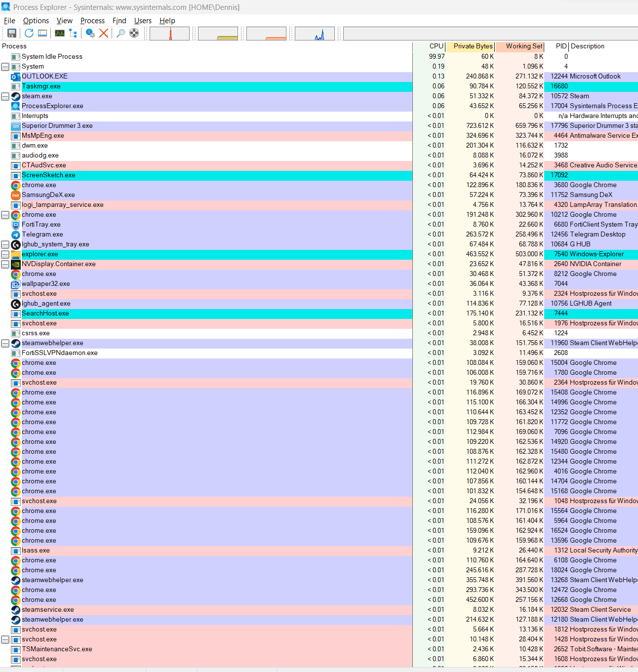Click the steam.exe process icon
Image resolution: width=638 pixels, height=672 pixels.
point(15,96)
